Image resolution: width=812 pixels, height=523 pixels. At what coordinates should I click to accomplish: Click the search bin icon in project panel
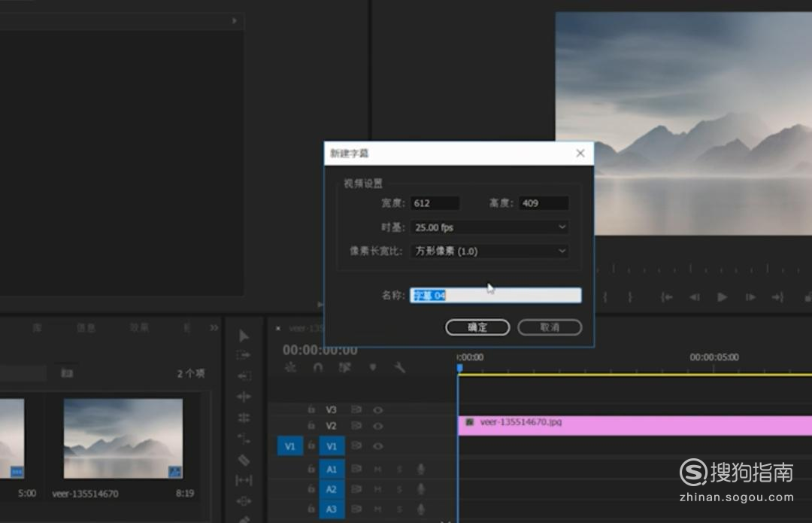pos(67,372)
